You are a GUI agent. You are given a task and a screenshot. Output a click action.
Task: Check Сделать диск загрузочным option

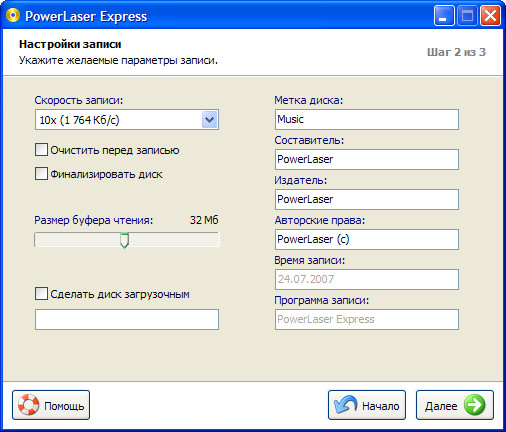tap(41, 294)
